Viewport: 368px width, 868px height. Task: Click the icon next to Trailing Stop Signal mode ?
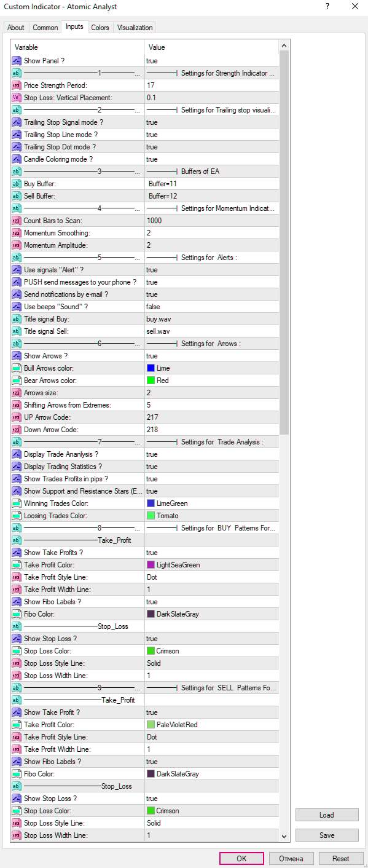(17, 122)
